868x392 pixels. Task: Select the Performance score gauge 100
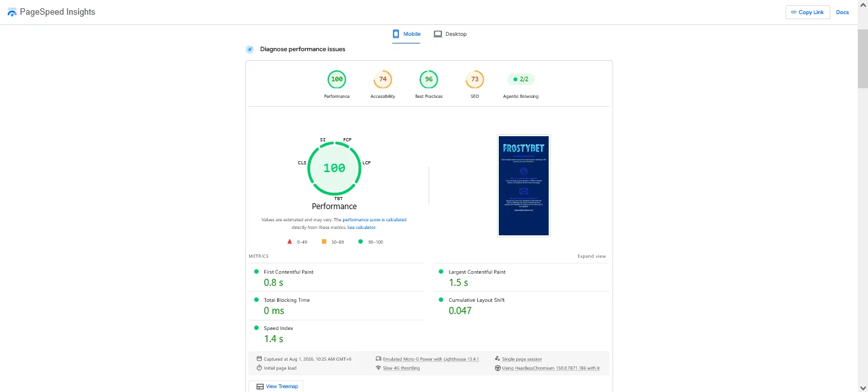tap(337, 79)
